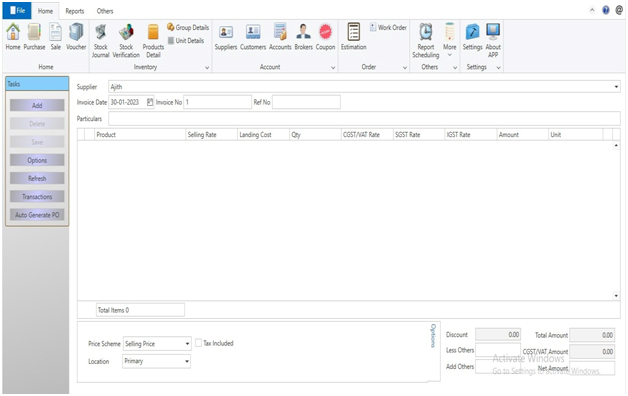The height and width of the screenshot is (396, 628).
Task: Toggle the Tax Included checkbox
Action: click(x=198, y=343)
